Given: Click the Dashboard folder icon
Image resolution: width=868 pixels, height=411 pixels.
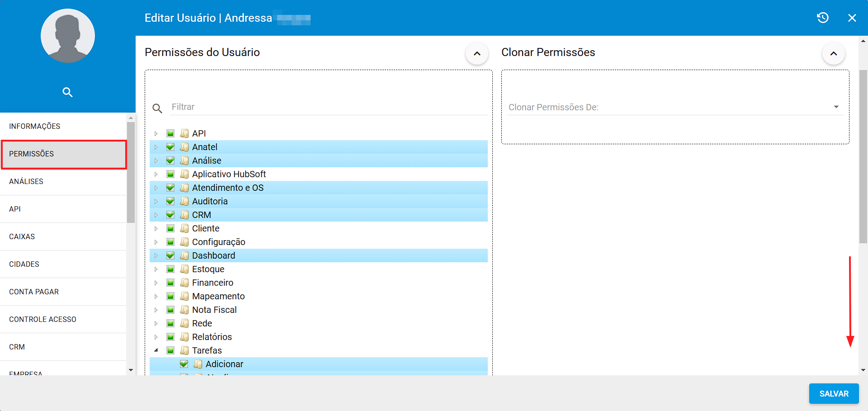Looking at the screenshot, I should 184,255.
